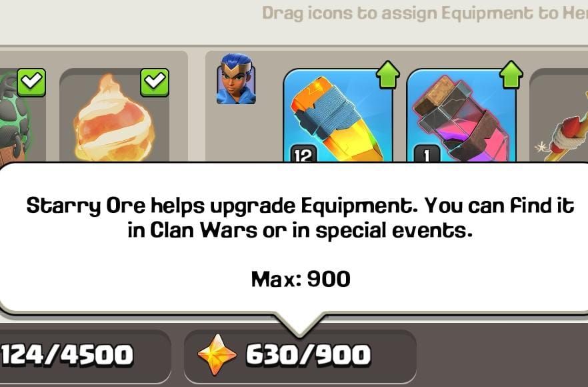588x387 pixels.
Task: Open the 630/900 Starry Ore counter
Action: (300, 355)
